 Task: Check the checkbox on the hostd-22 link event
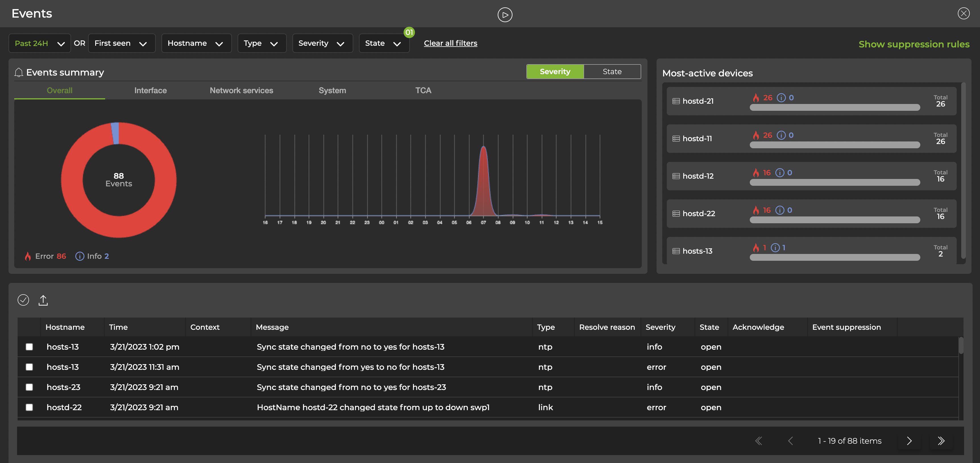tap(29, 407)
